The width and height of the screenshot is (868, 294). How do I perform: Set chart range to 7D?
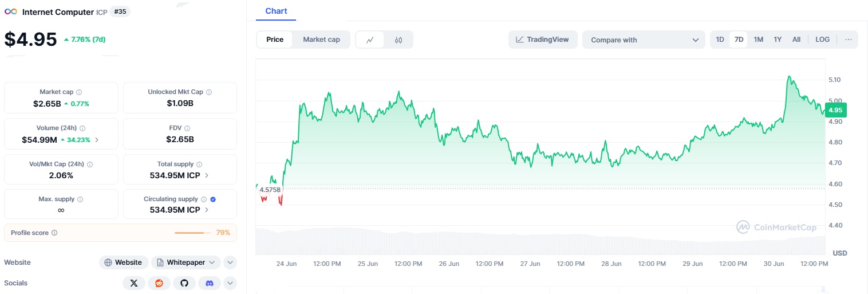pyautogui.click(x=739, y=40)
